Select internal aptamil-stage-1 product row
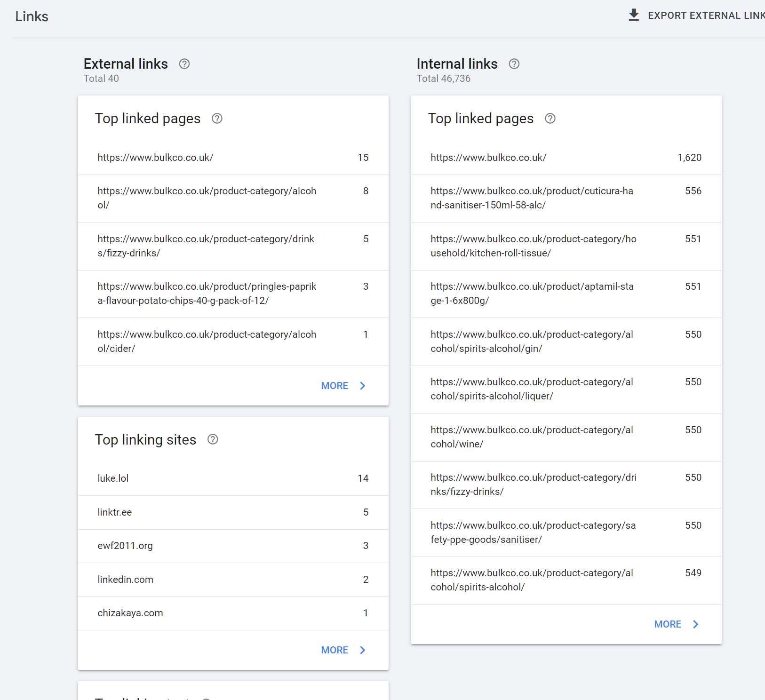The image size is (765, 700). (x=566, y=294)
